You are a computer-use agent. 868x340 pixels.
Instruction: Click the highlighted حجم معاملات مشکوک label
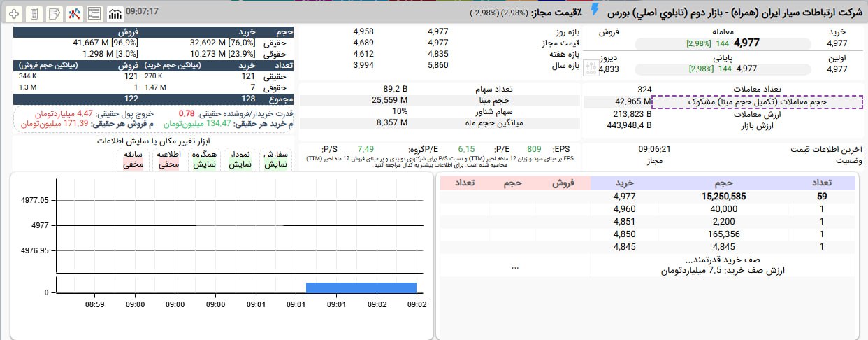pos(757,102)
